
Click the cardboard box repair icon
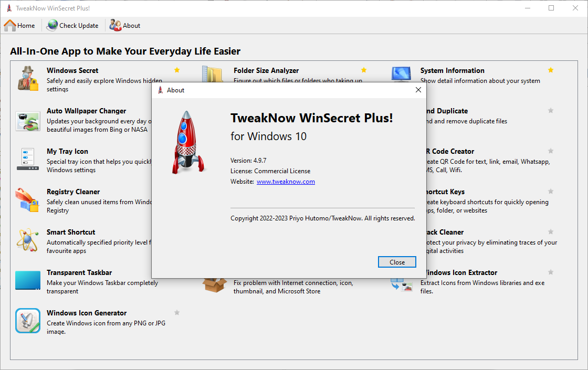(x=214, y=286)
